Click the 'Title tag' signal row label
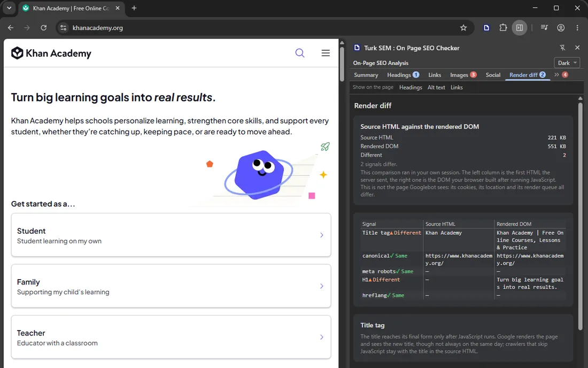The height and width of the screenshot is (368, 588). (376, 233)
